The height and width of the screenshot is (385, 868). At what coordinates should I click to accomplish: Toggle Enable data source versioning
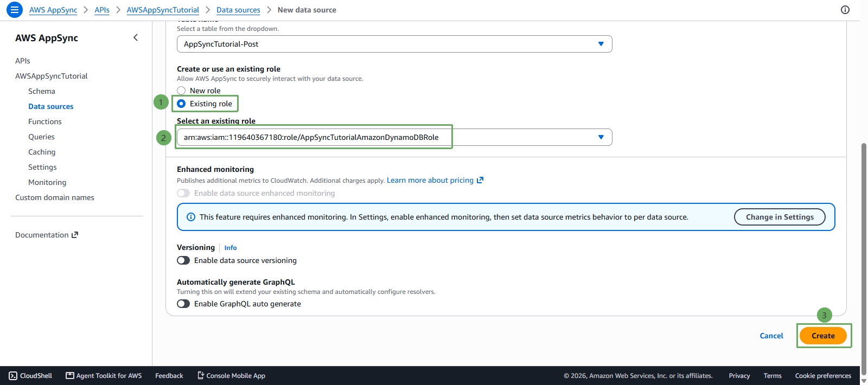pos(183,260)
